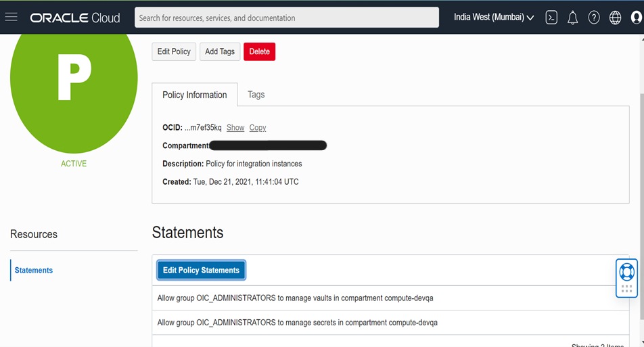Open the user profile avatar icon

(636, 17)
